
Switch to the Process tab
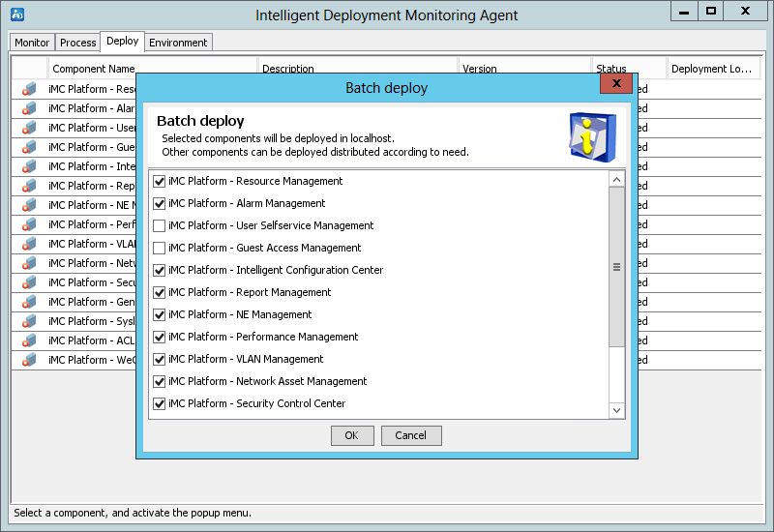pyautogui.click(x=78, y=43)
